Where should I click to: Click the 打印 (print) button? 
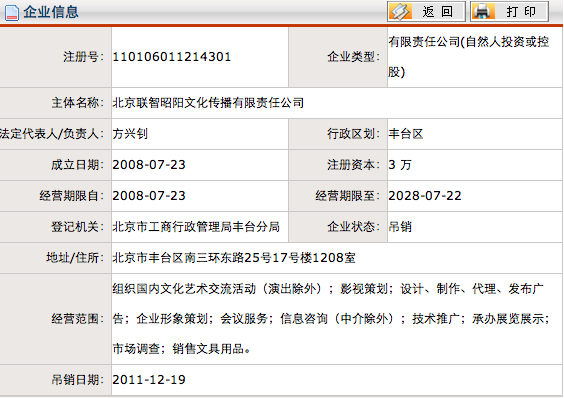[x=509, y=12]
